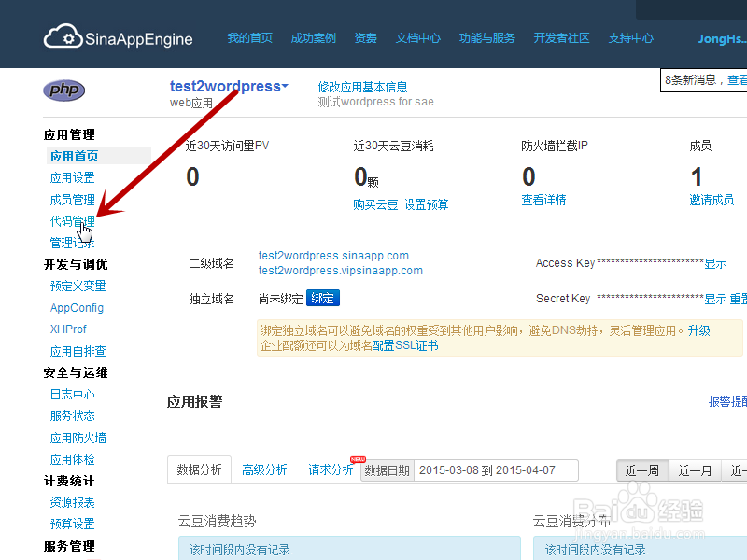
Task: Open the JongHs user account menu
Action: (722, 38)
